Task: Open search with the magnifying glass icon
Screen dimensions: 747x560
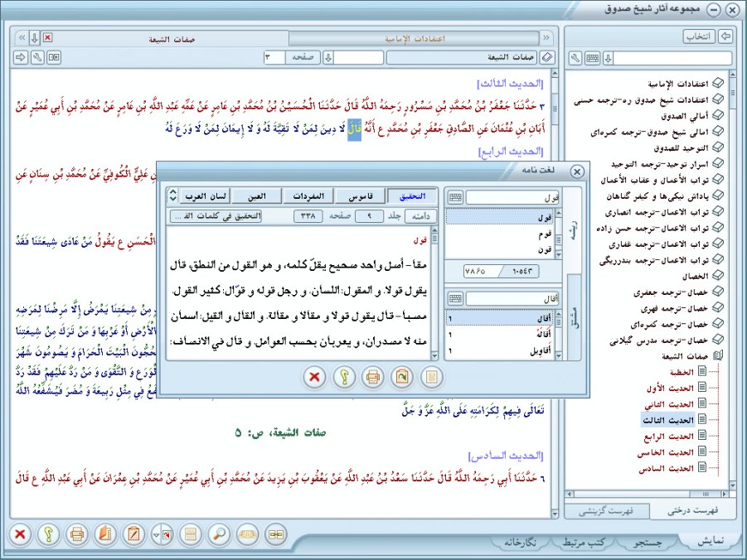Action: (x=219, y=534)
